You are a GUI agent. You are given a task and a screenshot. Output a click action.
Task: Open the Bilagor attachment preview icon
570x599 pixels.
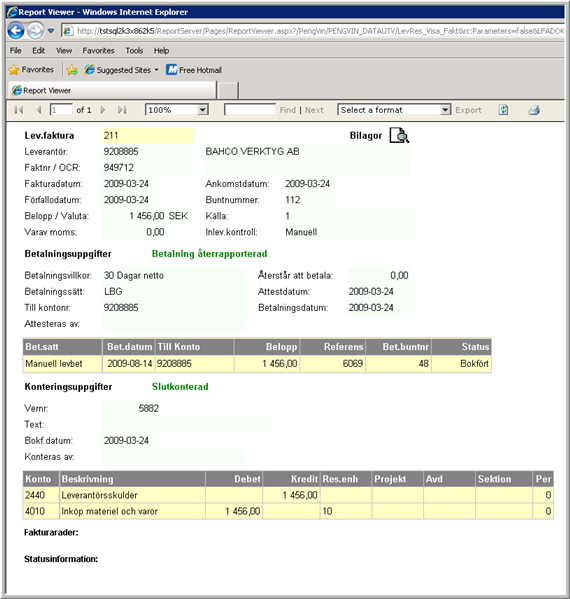399,136
